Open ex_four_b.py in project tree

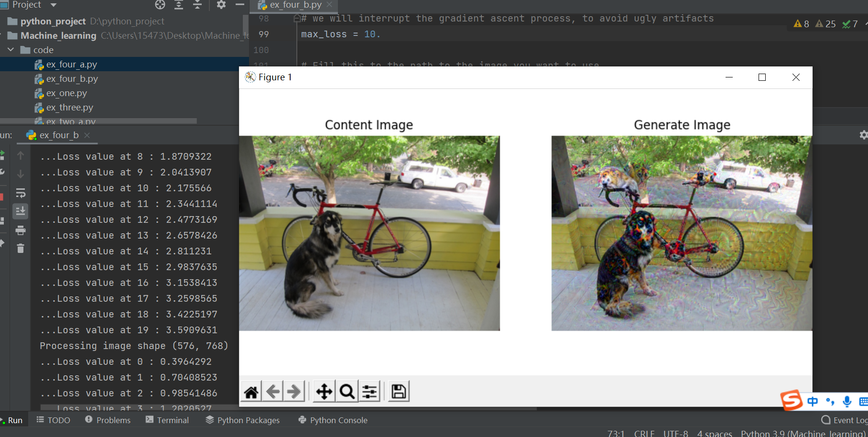(72, 78)
